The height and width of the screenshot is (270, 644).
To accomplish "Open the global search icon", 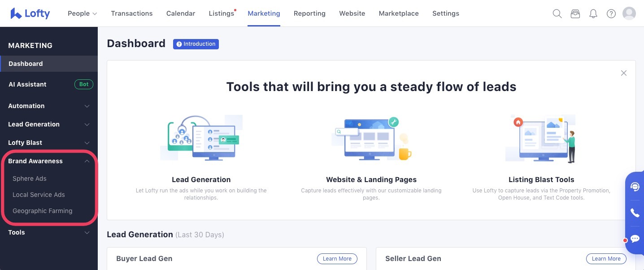I will pos(557,13).
